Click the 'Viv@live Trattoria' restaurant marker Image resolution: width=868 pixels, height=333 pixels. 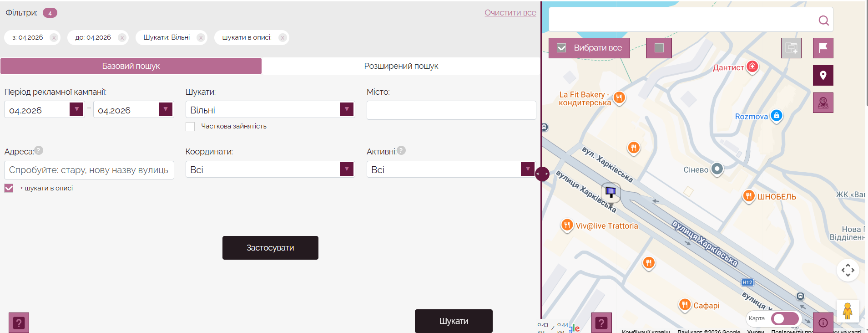(567, 225)
